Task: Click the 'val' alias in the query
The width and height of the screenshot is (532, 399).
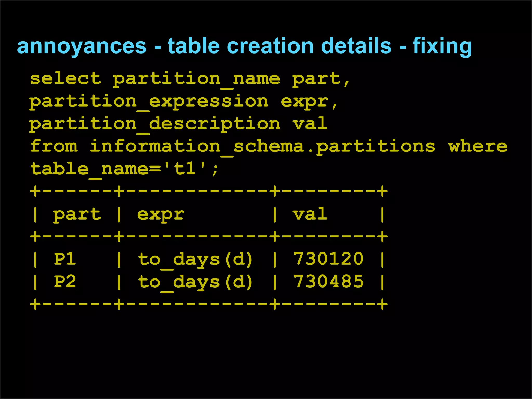Action: click(310, 124)
